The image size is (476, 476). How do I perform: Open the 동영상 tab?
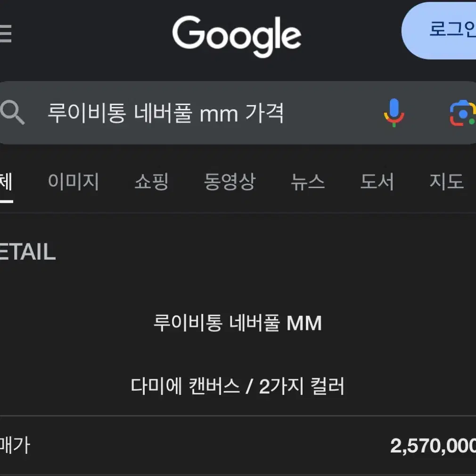[230, 181]
